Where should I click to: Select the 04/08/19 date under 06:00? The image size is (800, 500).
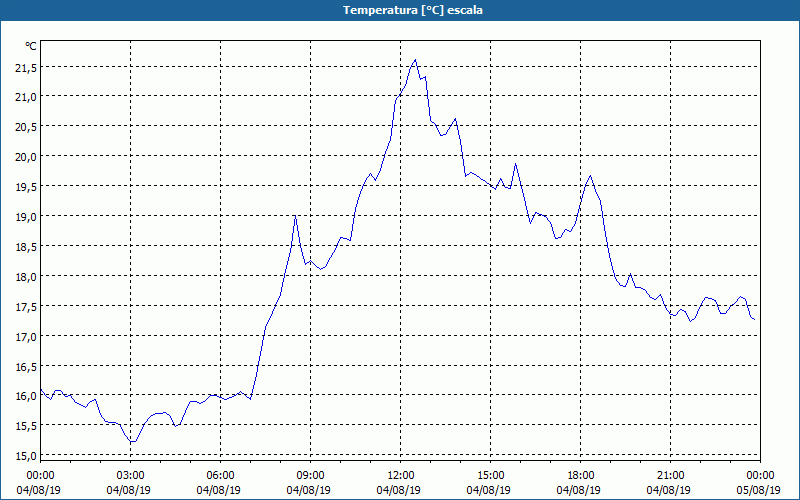point(219,490)
